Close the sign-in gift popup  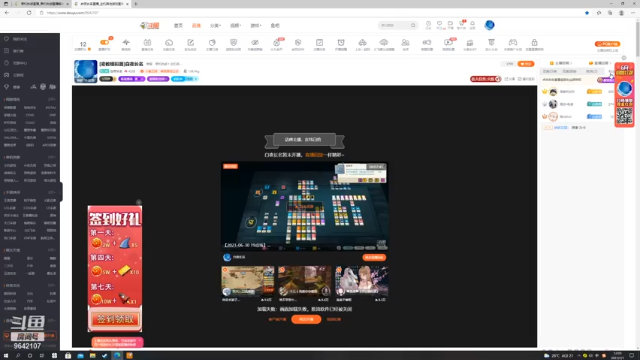point(139,202)
